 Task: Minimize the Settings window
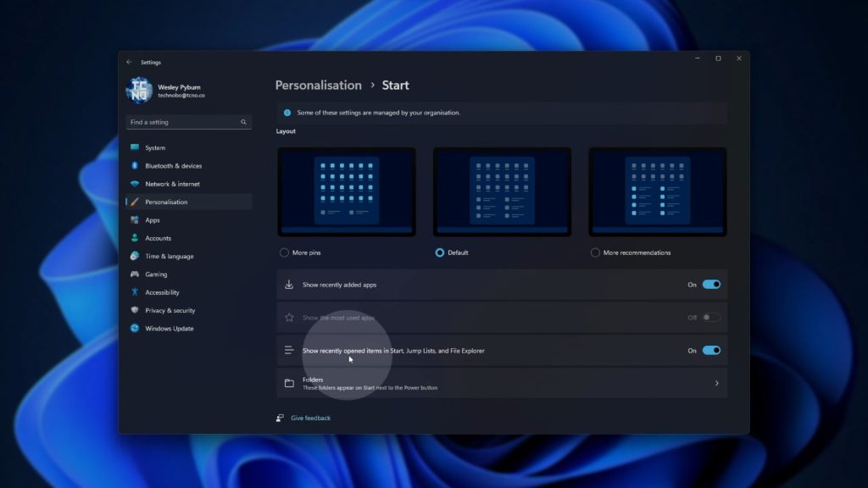point(698,58)
